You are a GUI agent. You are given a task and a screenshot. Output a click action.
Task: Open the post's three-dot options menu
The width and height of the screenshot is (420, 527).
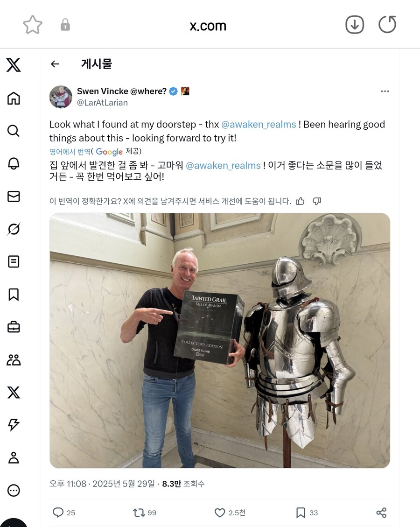click(x=385, y=91)
